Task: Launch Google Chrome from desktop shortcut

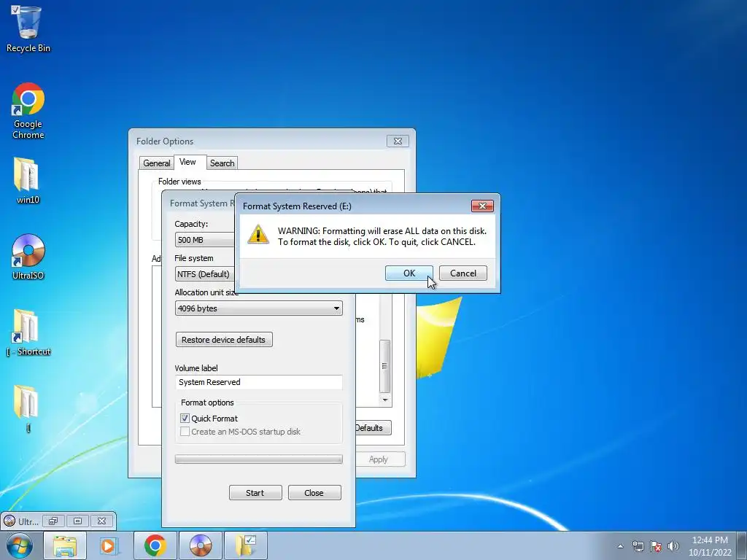Action: 28,111
